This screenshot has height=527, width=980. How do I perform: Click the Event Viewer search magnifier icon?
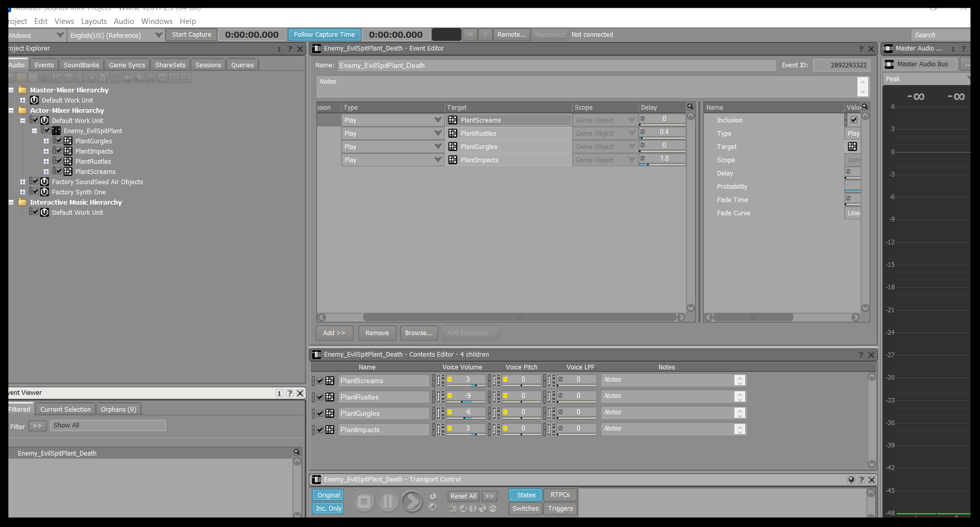[x=297, y=452]
